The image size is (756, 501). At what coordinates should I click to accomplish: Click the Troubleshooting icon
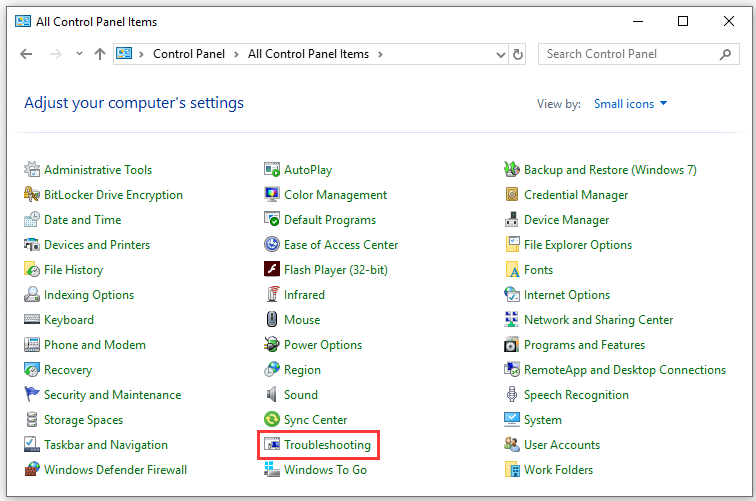[272, 444]
